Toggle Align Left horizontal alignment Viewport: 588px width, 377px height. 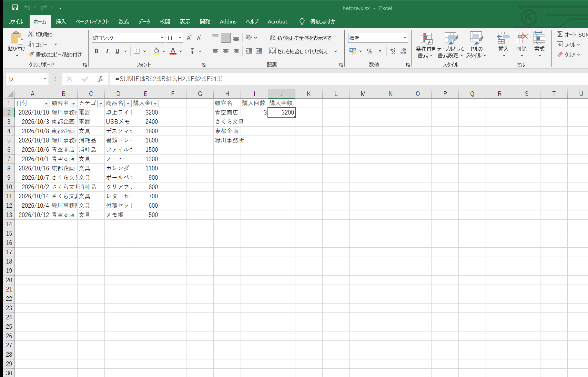click(x=215, y=51)
